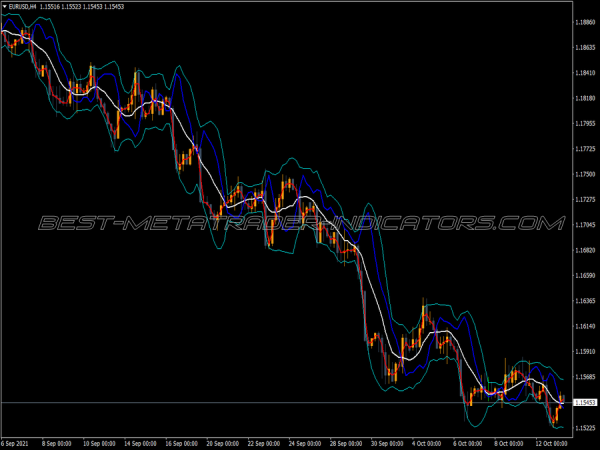
Task: Click the 1.17955 price axis label
Action: (585, 124)
